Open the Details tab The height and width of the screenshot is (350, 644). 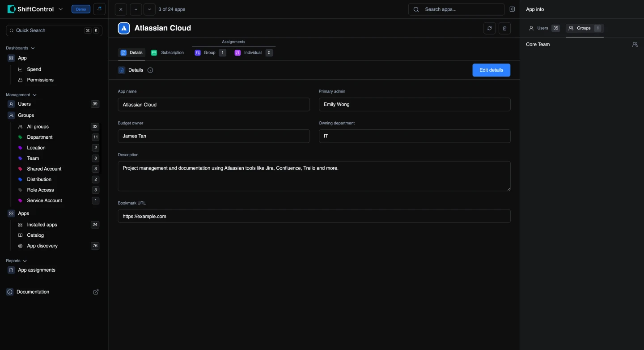click(x=131, y=53)
